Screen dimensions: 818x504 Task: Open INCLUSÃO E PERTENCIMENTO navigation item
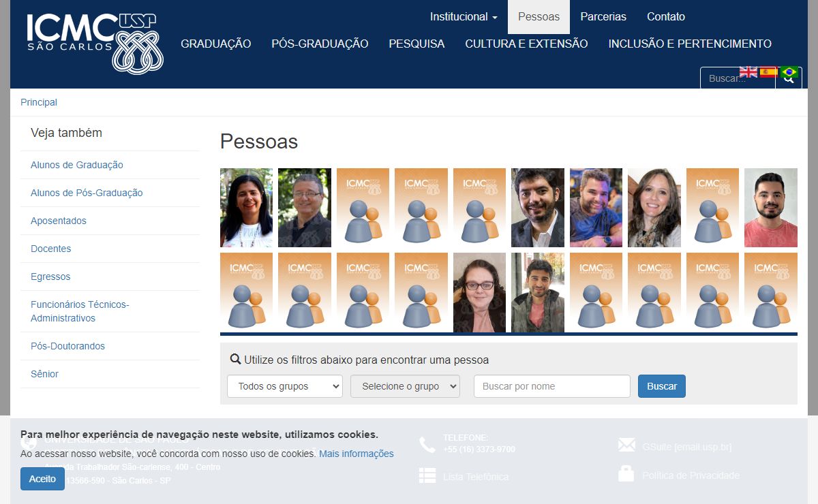pyautogui.click(x=690, y=44)
